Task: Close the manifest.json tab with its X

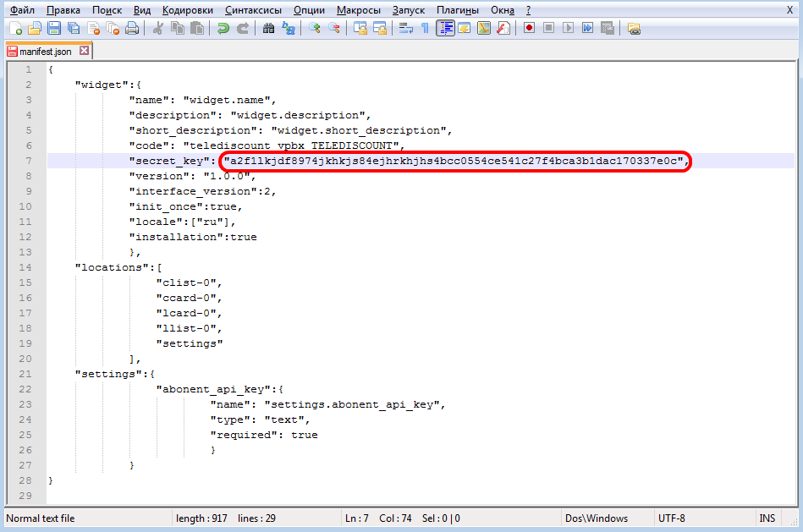Action: tap(85, 52)
